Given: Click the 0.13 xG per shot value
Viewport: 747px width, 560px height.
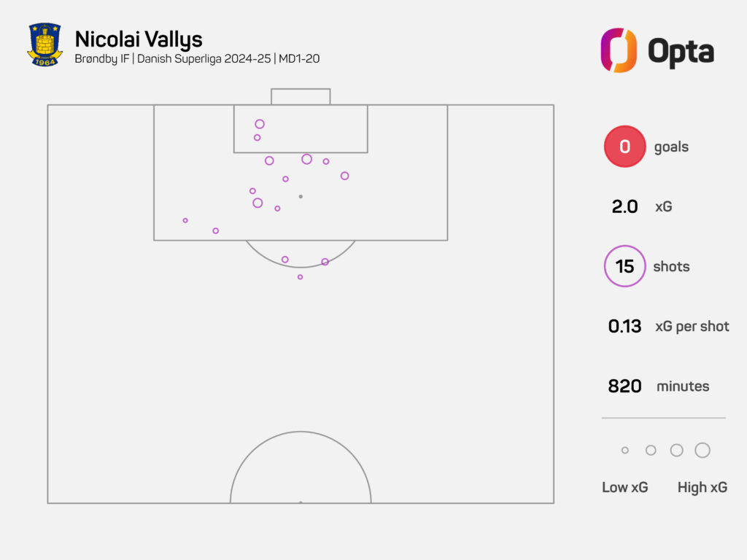Looking at the screenshot, I should pyautogui.click(x=624, y=326).
